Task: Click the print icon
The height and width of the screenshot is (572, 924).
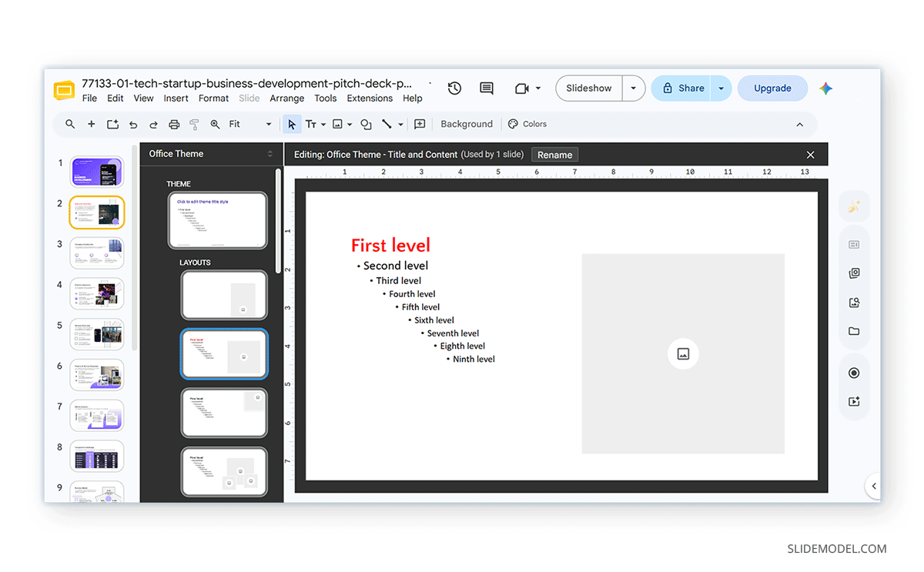Action: (x=174, y=124)
